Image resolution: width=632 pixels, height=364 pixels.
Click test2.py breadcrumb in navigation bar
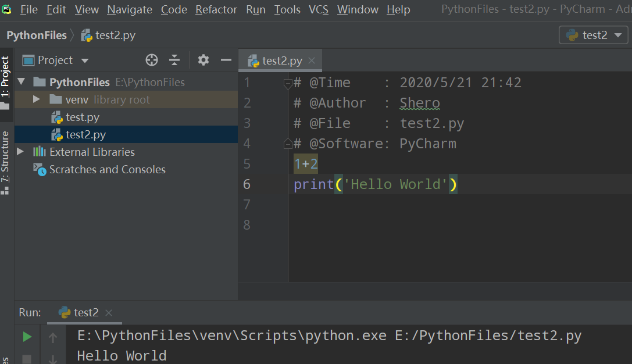coord(108,35)
